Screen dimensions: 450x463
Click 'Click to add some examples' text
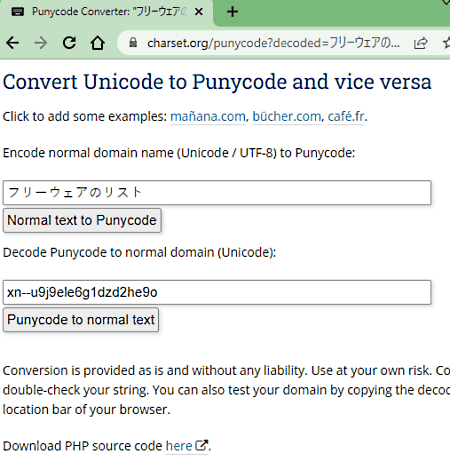coord(85,116)
